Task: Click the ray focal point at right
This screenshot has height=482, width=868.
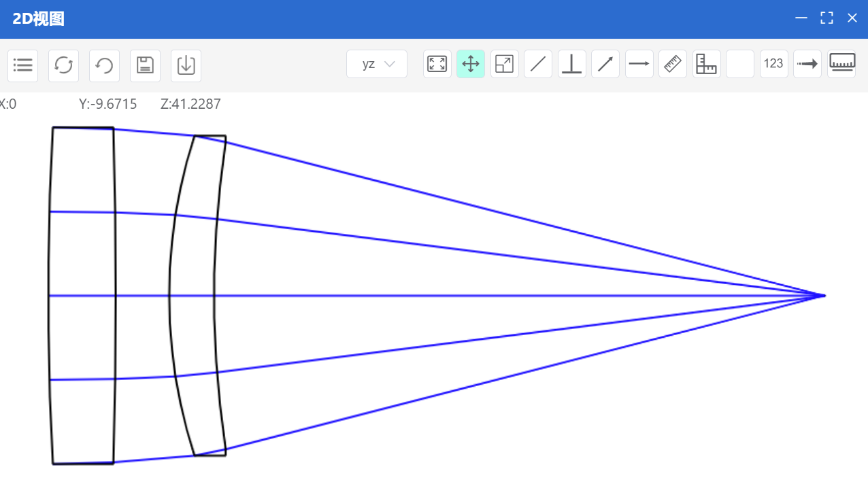Action: pos(824,296)
